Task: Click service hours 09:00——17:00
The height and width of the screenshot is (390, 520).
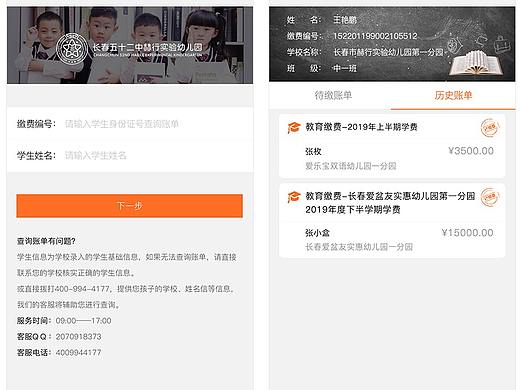Action: [83, 321]
